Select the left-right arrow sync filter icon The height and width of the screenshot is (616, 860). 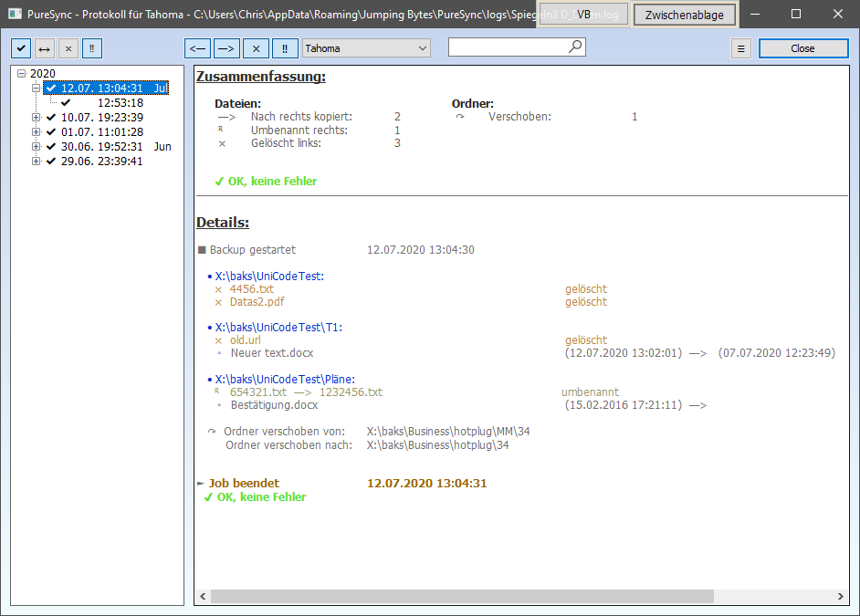coord(44,47)
